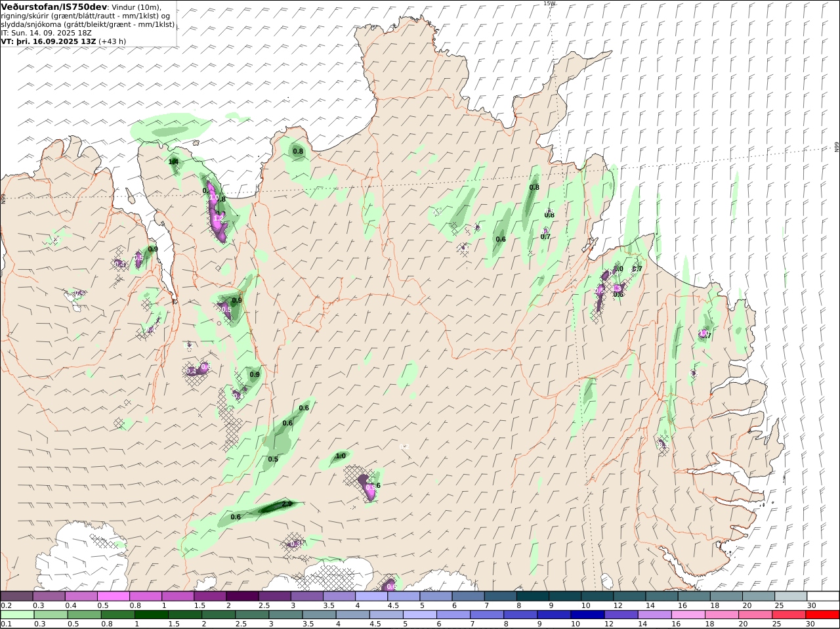Click the init time 'IT: Sun. 14. 09. 2025 18Z'

(46, 32)
